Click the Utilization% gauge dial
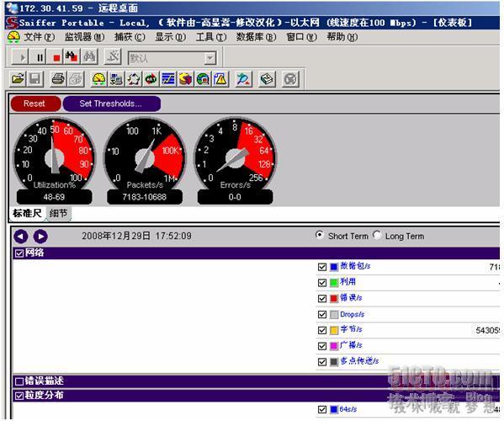504x421 pixels. tap(54, 157)
